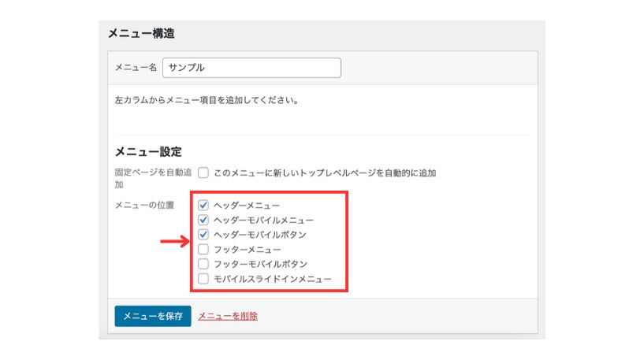
Task: Click the このメニューに新しいトップレベルページを自動的に追加 label
Action: click(325, 173)
